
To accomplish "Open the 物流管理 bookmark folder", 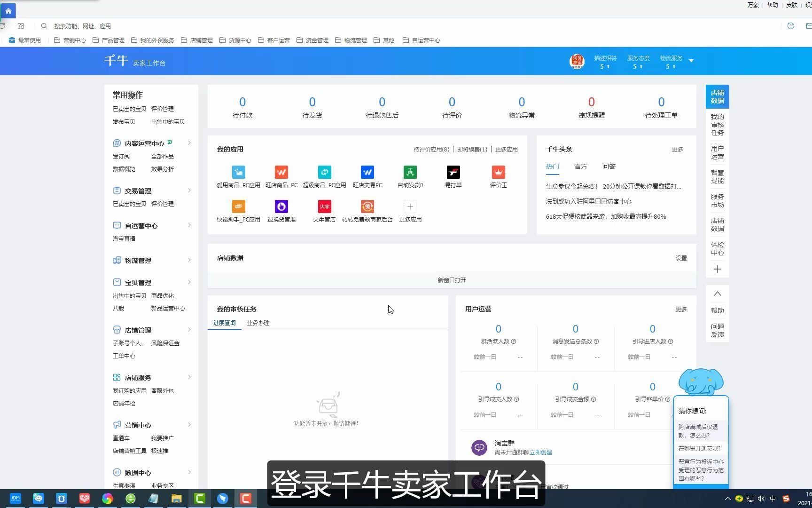I will (351, 40).
